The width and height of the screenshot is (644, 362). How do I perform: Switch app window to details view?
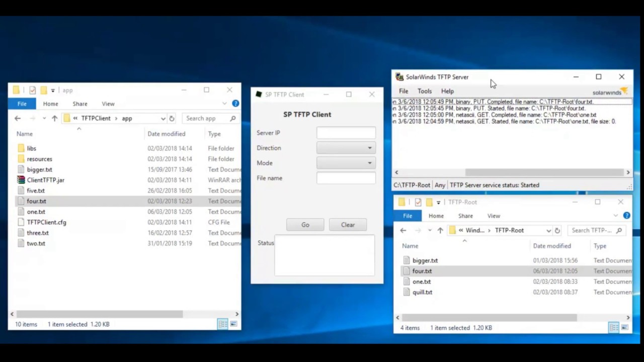click(x=223, y=324)
